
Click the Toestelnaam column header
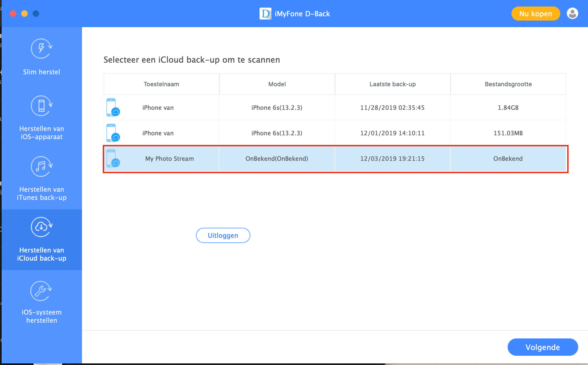(161, 84)
